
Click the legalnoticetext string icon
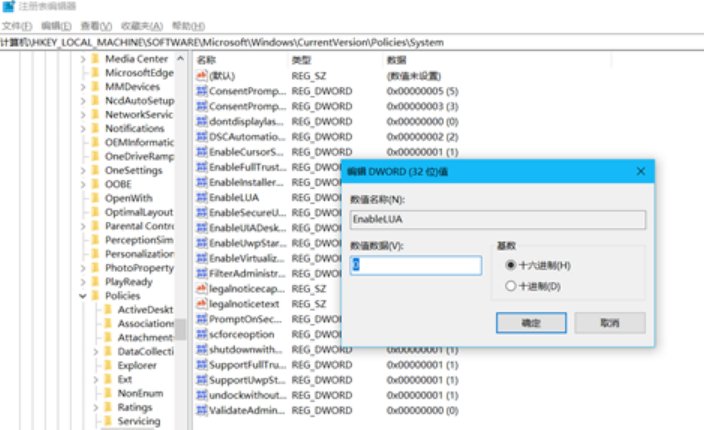point(202,304)
